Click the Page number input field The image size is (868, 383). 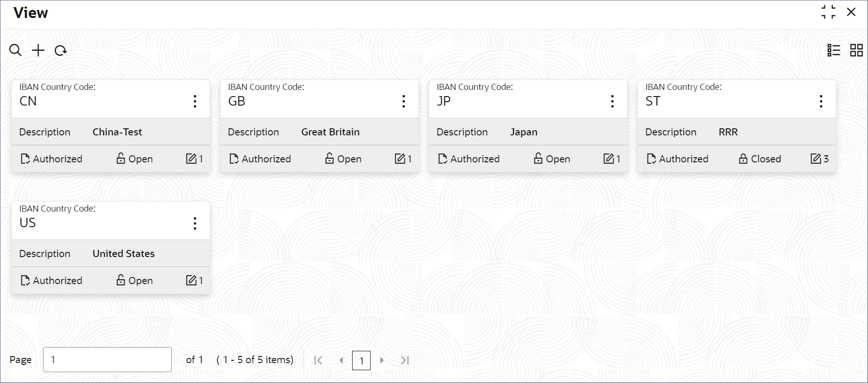[x=107, y=359]
